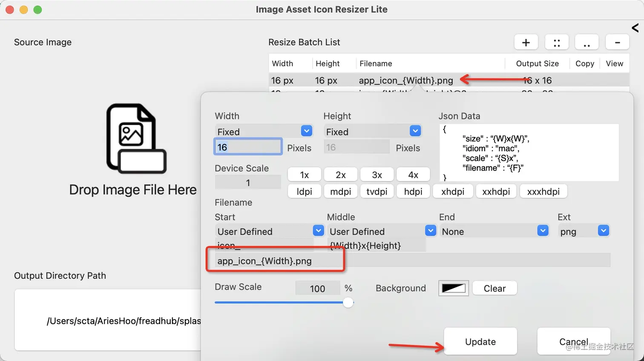Choose the ldpi density button

[304, 191]
